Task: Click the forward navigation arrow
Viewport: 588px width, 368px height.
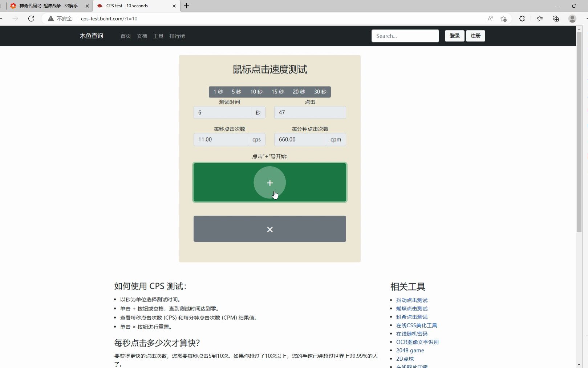Action: (x=15, y=19)
